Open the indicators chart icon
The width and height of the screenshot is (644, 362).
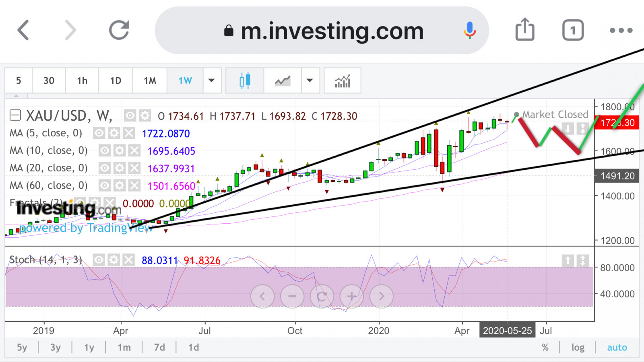coord(343,81)
